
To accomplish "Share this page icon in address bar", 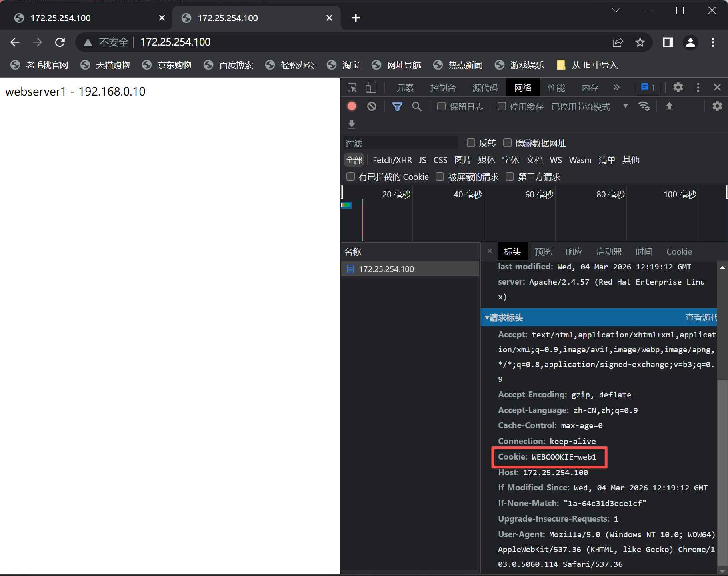I will [x=618, y=42].
